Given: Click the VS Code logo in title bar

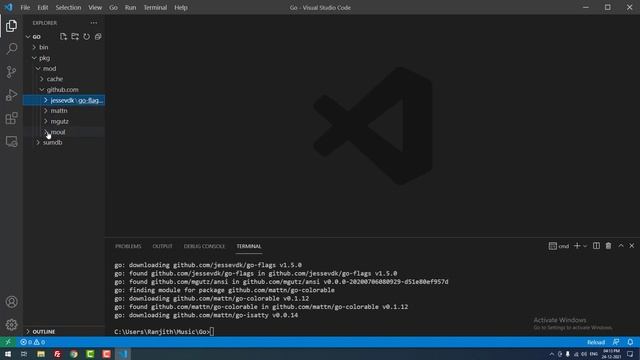Looking at the screenshot, I should [9, 7].
